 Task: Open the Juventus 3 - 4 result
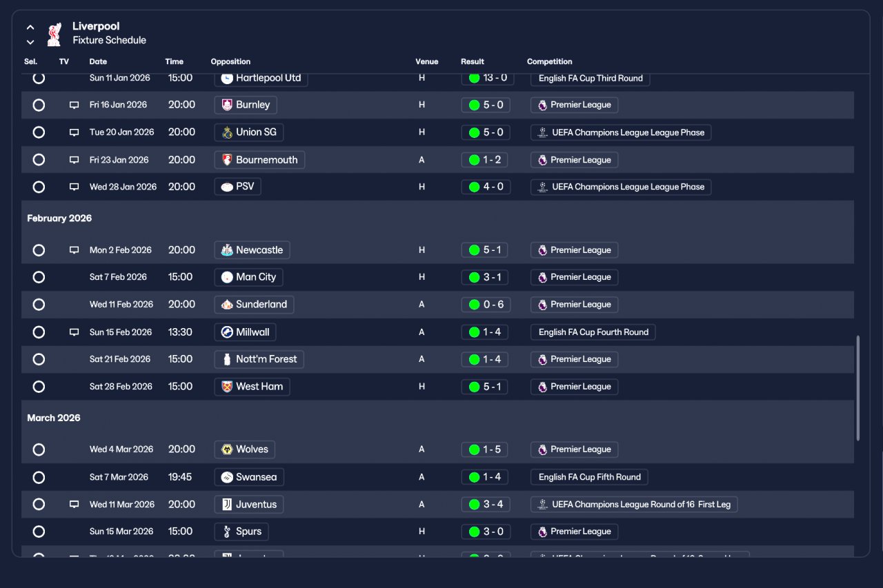[486, 505]
